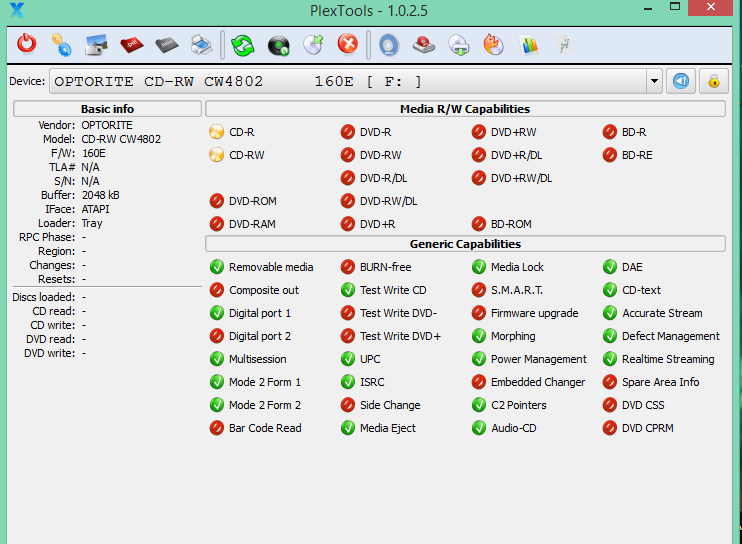The image size is (742, 544).
Task: Click the Loader value Tray
Action: click(92, 223)
